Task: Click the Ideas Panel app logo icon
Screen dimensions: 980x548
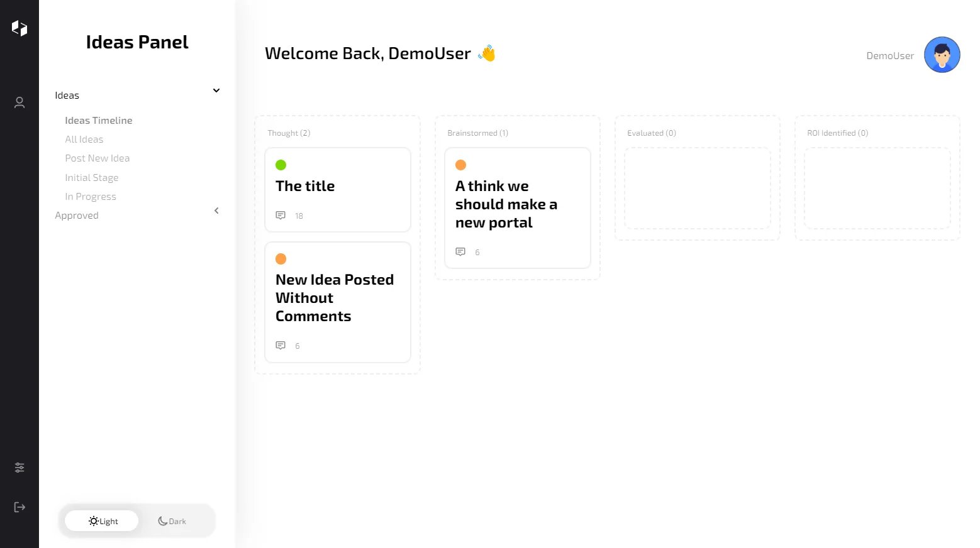Action: tap(19, 28)
